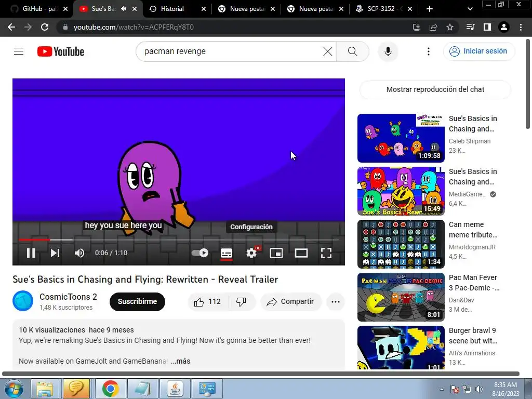Open Can meme tribute video thumbnail
This screenshot has height=399, width=532.
click(x=401, y=244)
